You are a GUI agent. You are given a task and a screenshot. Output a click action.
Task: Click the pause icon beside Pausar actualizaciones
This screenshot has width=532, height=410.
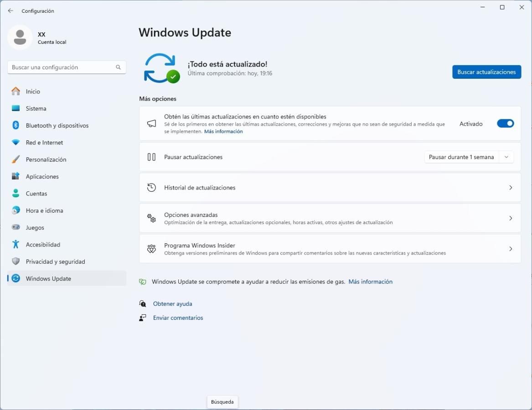pos(151,157)
